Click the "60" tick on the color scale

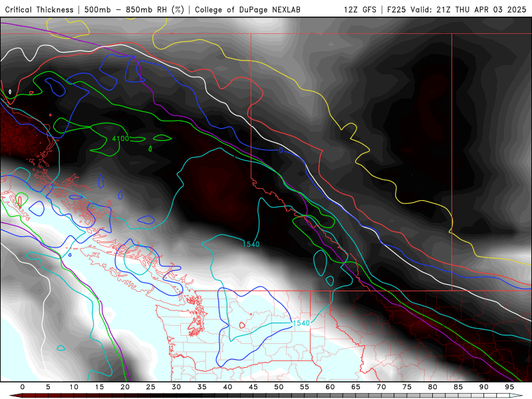coord(330,387)
